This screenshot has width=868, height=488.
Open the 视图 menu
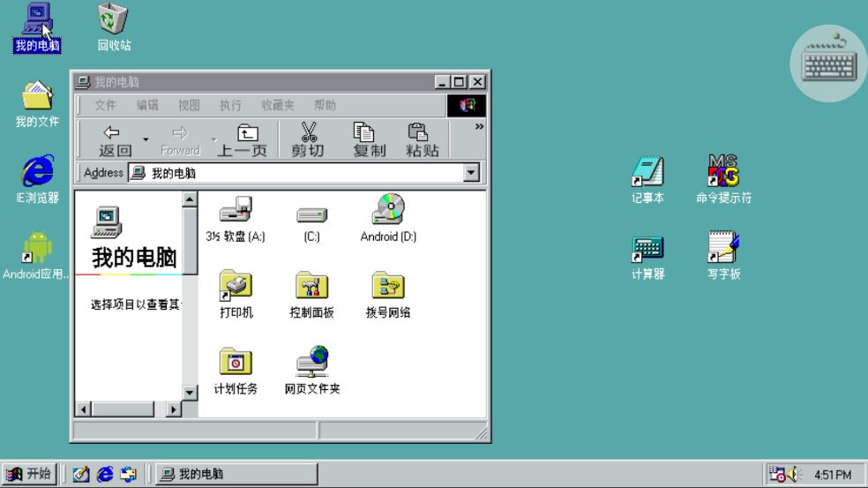189,105
